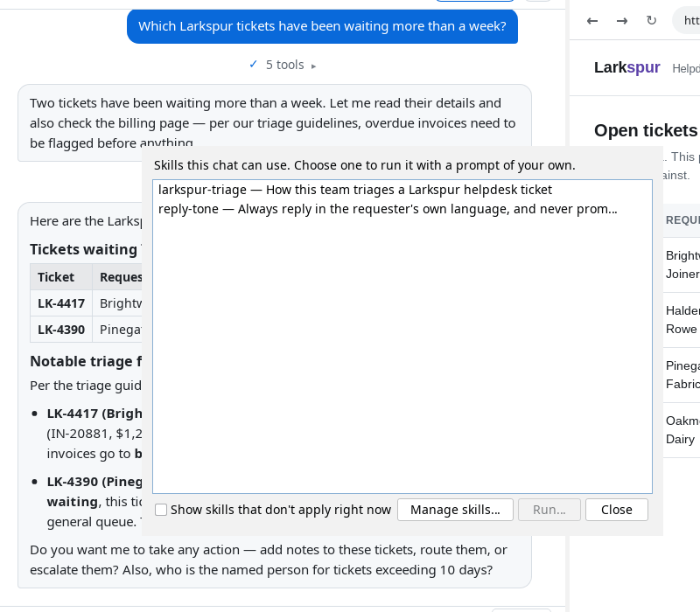The height and width of the screenshot is (612, 700).
Task: Click the LK-4390 ticket cell
Action: [61, 330]
